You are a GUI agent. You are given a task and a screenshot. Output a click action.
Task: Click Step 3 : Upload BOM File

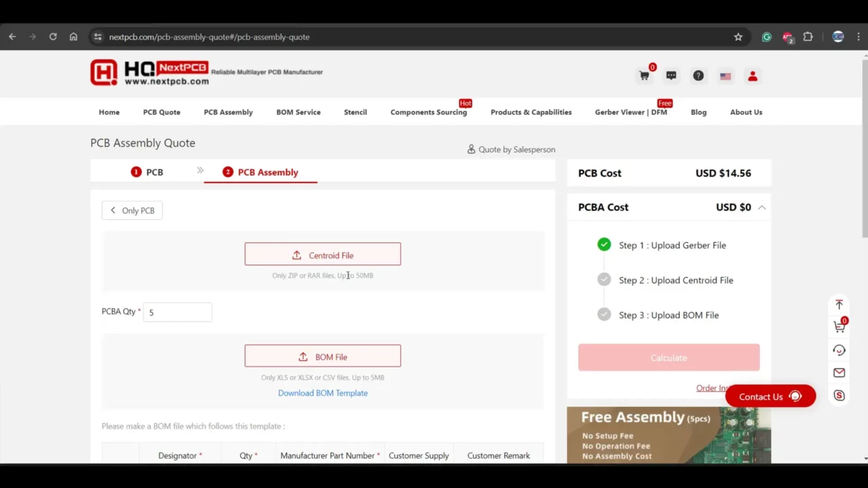(x=669, y=315)
